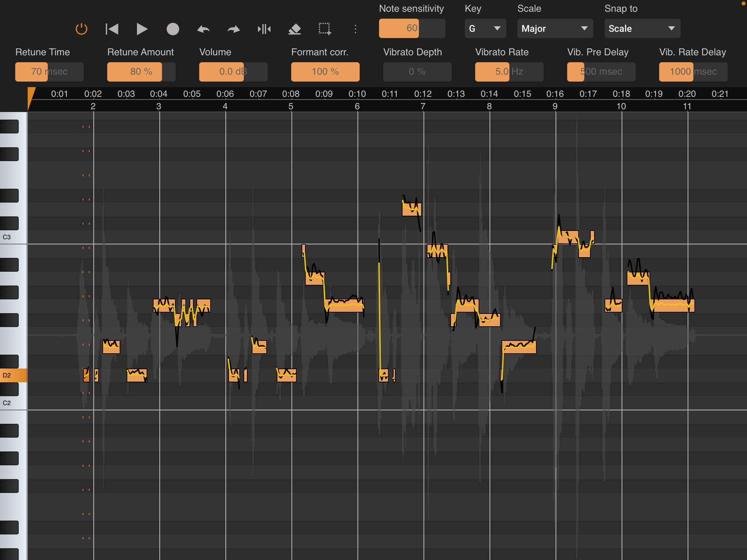The width and height of the screenshot is (747, 560).
Task: Expand the Scale dropdown set to Major
Action: (555, 28)
